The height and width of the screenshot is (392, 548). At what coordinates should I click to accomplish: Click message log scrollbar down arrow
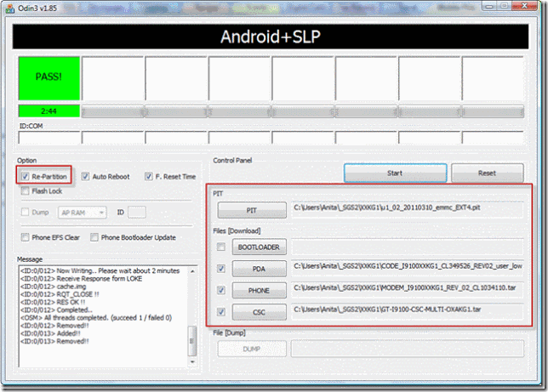tap(192, 362)
